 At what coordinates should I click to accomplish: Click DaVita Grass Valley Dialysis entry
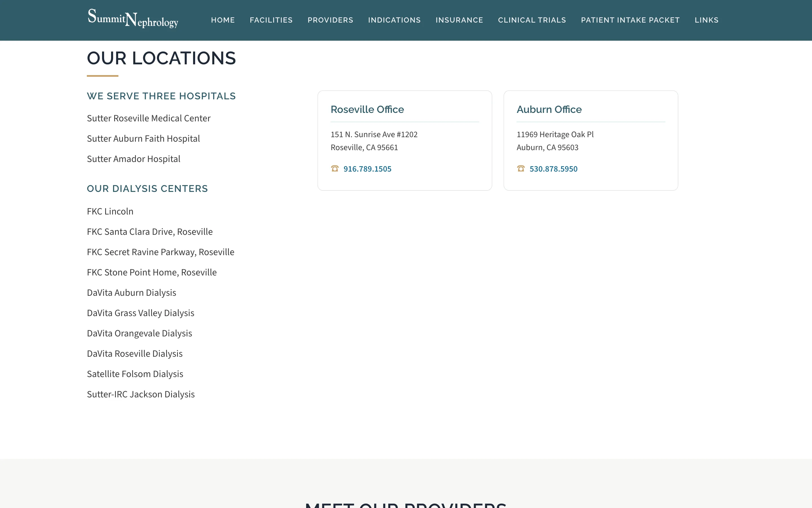click(x=141, y=313)
